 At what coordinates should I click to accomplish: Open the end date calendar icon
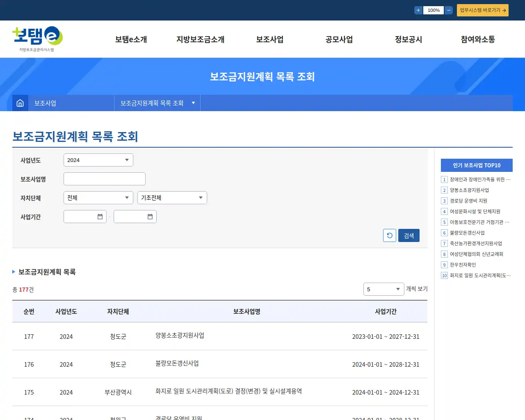pos(150,217)
